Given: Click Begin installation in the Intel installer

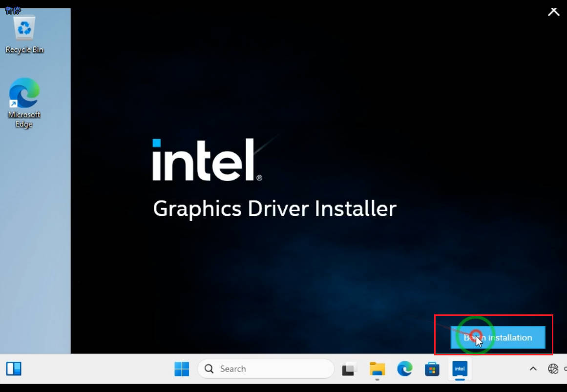Looking at the screenshot, I should (x=498, y=337).
